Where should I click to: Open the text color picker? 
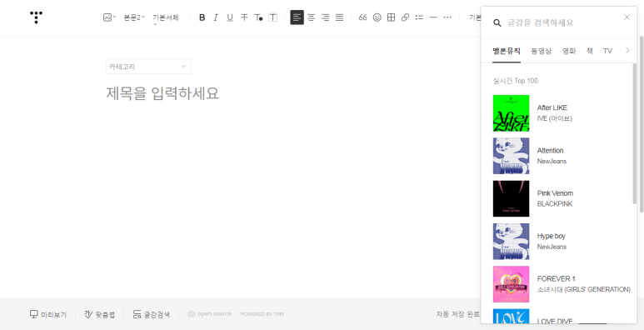tap(258, 17)
